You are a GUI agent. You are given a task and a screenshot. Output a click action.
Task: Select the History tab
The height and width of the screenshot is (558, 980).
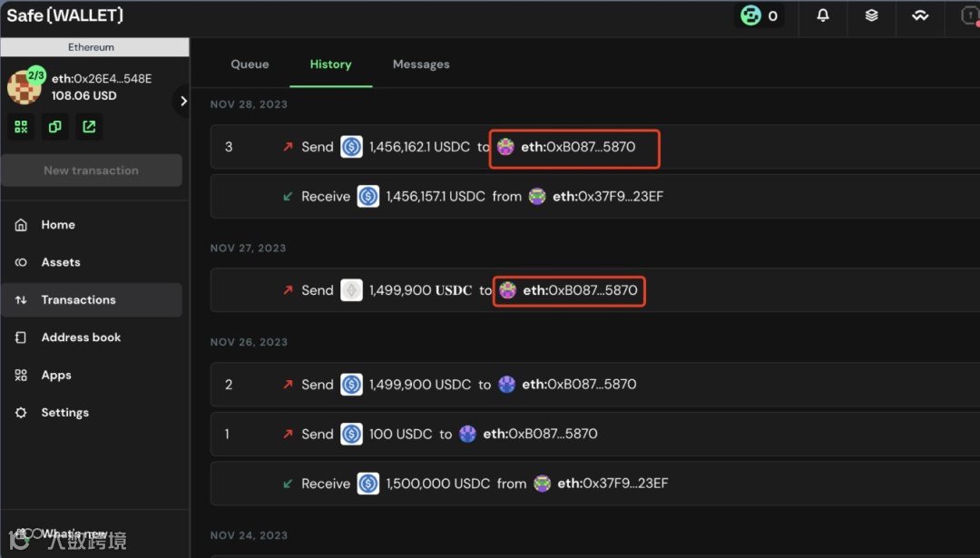[x=330, y=64]
